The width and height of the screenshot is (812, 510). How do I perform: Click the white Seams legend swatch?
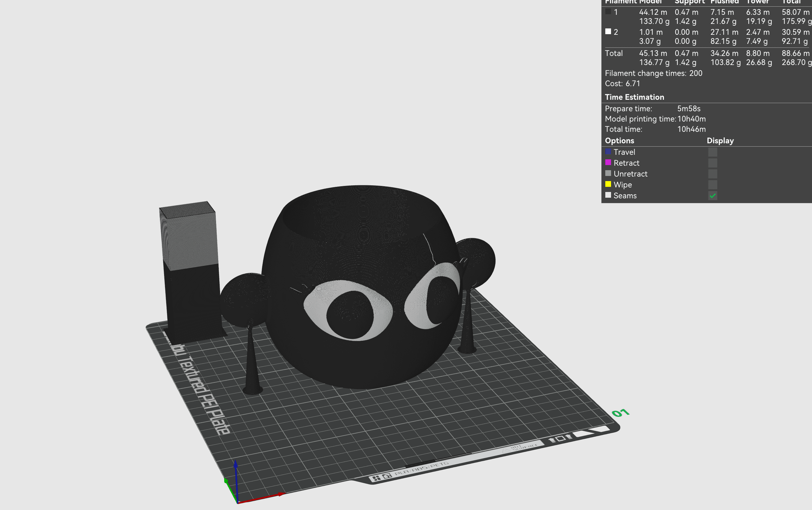(x=608, y=195)
